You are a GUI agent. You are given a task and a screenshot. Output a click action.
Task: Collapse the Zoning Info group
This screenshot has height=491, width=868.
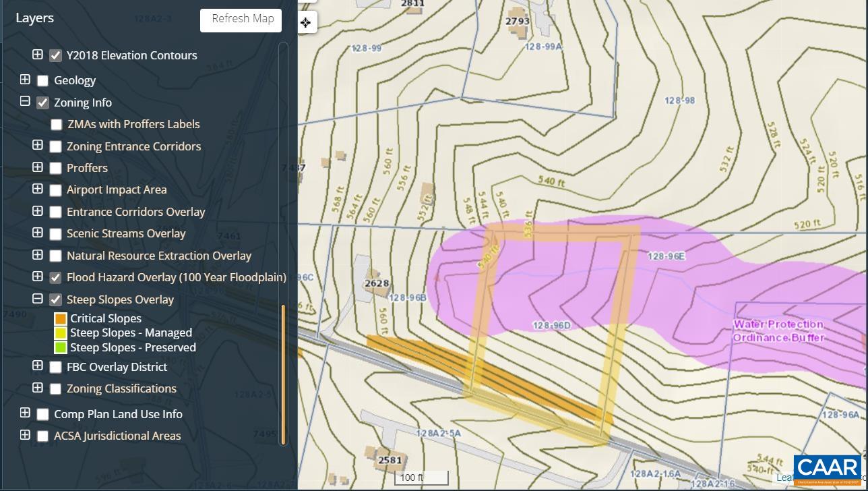click(25, 102)
